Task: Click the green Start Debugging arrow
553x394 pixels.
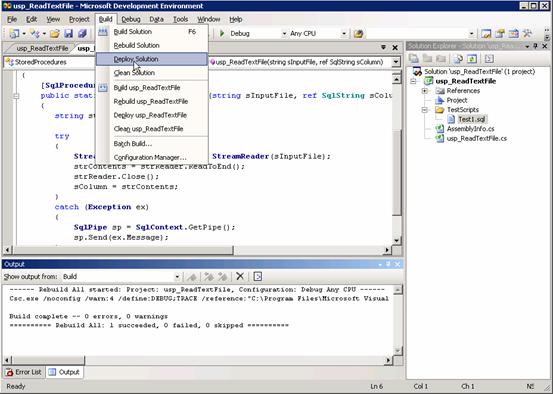Action: point(222,34)
